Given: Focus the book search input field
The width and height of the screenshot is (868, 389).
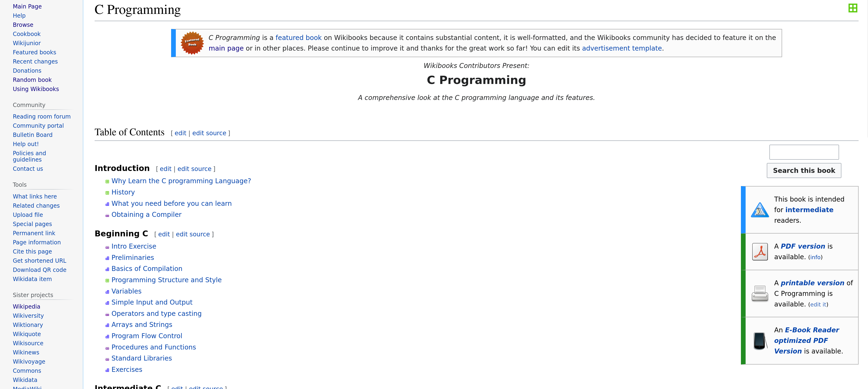Looking at the screenshot, I should [x=804, y=152].
